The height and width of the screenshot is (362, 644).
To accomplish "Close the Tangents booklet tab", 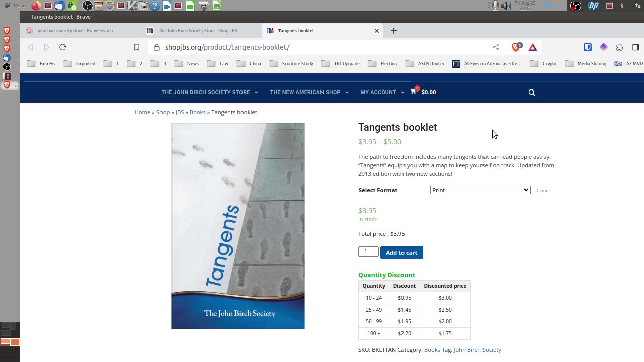I will point(377,31).
